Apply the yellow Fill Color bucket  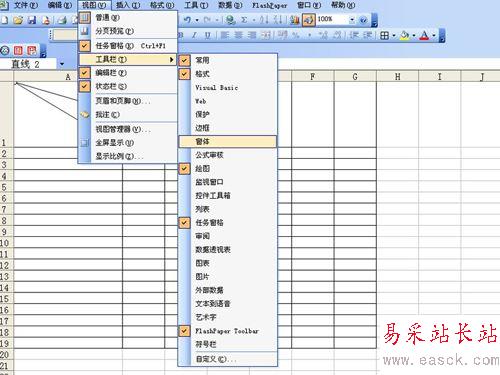405,35
